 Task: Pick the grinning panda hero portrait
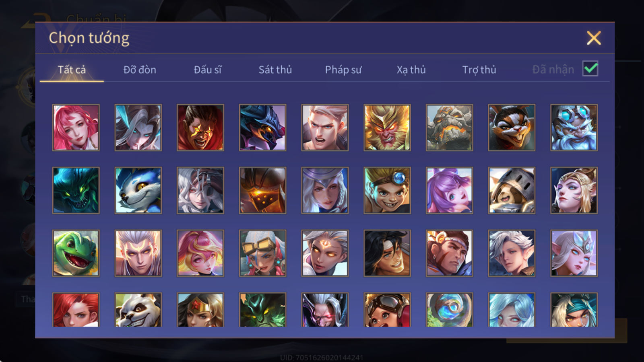138,309
